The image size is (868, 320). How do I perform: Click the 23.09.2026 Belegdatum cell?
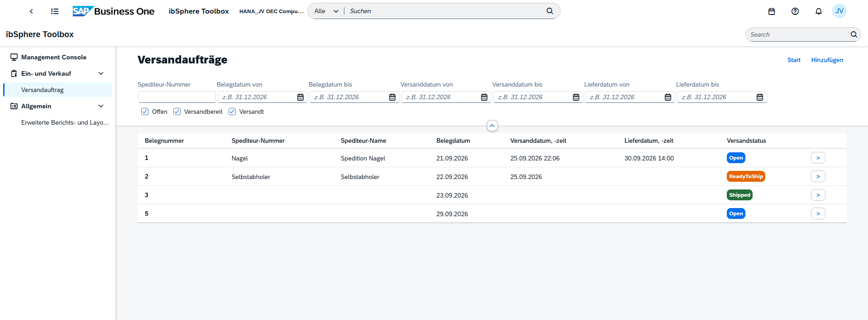point(452,195)
